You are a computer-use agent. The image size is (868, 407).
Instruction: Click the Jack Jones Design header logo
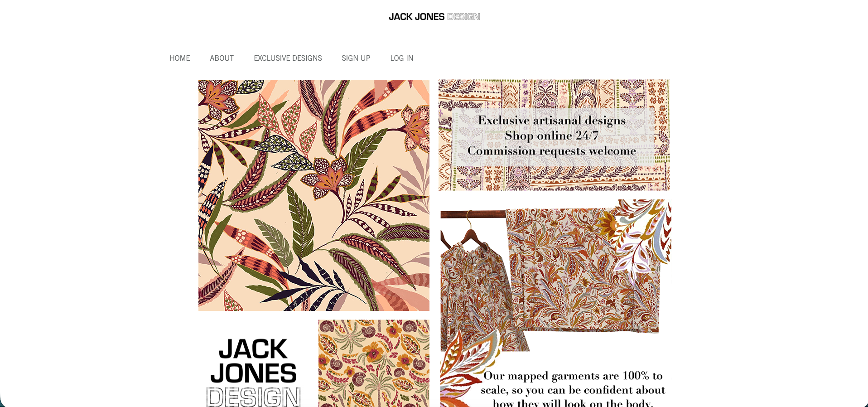click(x=434, y=17)
